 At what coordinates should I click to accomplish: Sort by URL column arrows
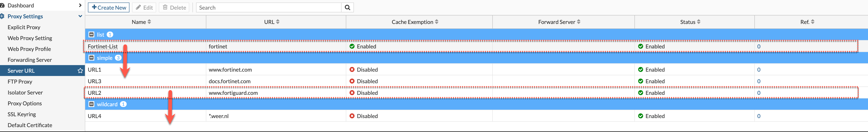pyautogui.click(x=278, y=22)
